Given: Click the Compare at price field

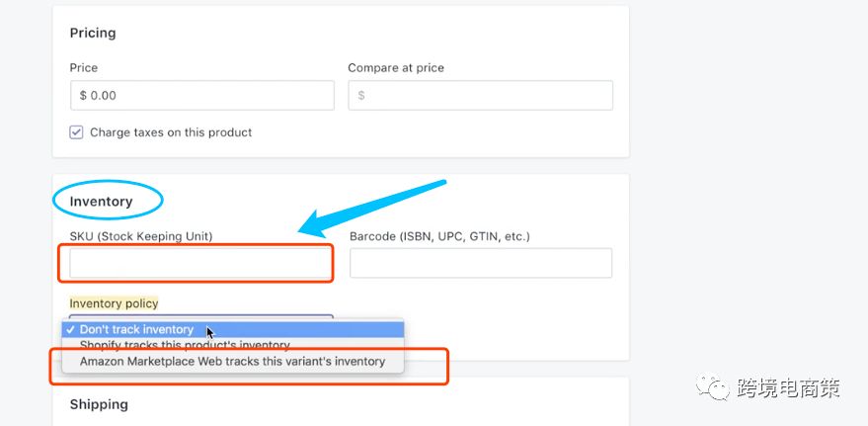Looking at the screenshot, I should click(480, 95).
